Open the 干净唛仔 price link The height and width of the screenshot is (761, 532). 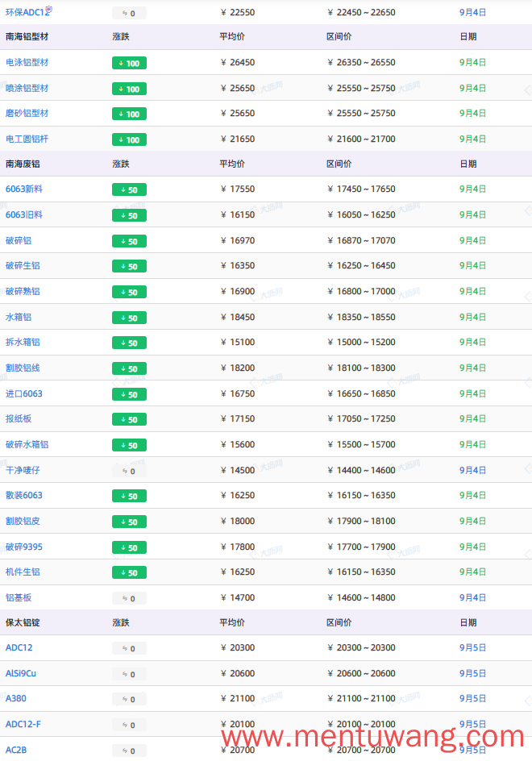23,470
